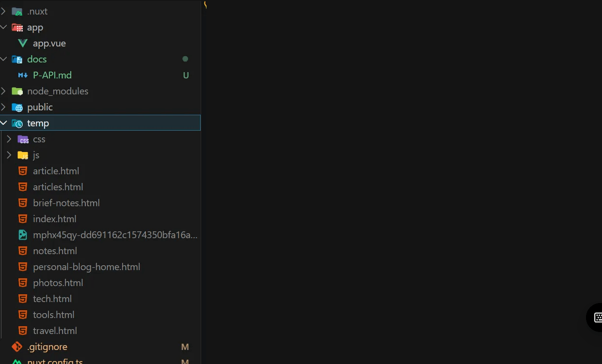Select the node_modules folder name
Viewport: 602px width, 364px height.
(x=58, y=91)
